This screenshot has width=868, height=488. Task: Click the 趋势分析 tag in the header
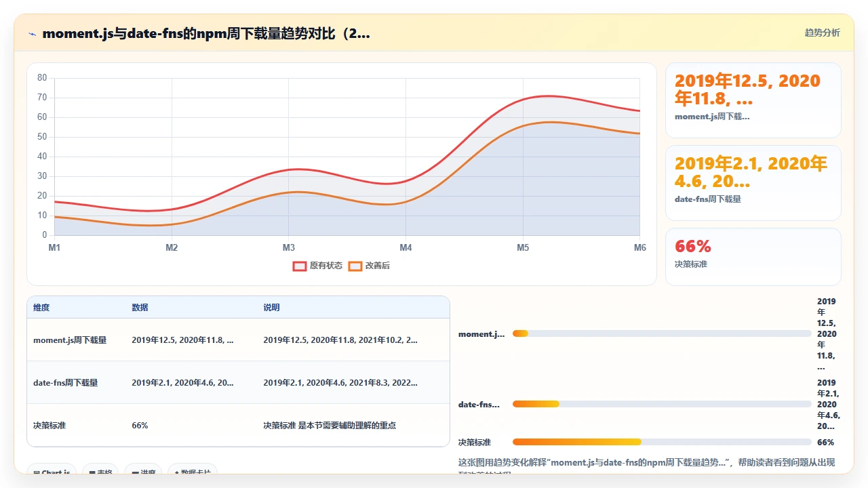[822, 33]
